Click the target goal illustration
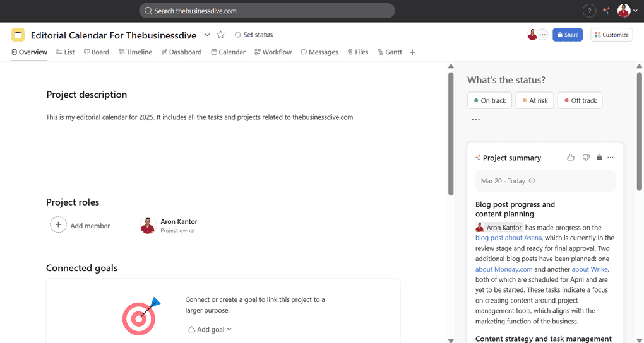Screen dimensions: 644x343 tap(140, 315)
